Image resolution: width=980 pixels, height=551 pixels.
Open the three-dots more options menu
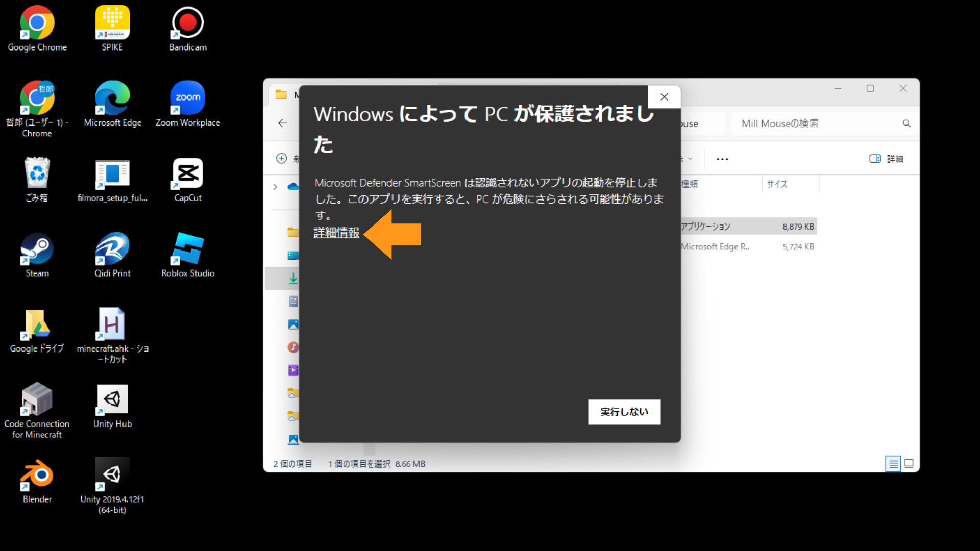click(722, 159)
